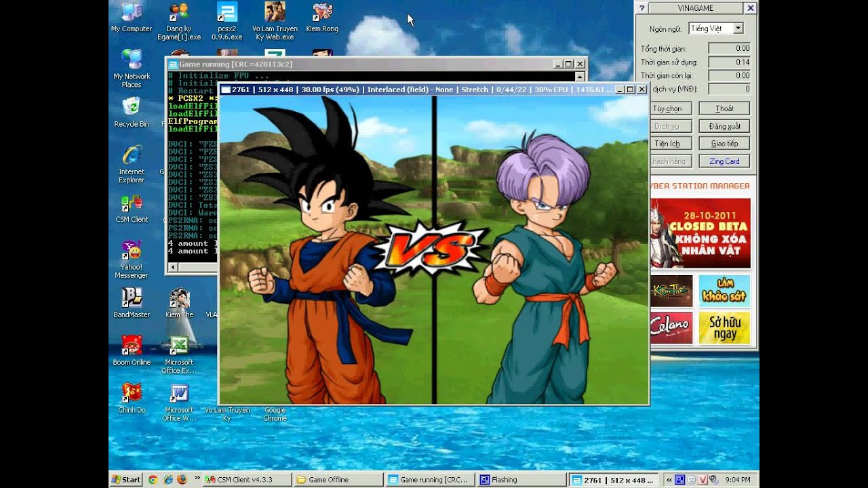Click console window scrollbar up arrow

pyautogui.click(x=580, y=76)
